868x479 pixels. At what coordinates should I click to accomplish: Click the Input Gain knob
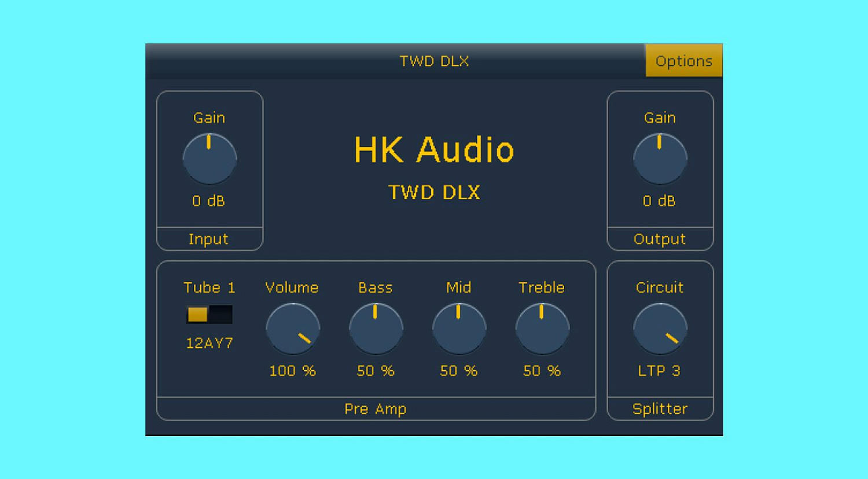click(209, 159)
